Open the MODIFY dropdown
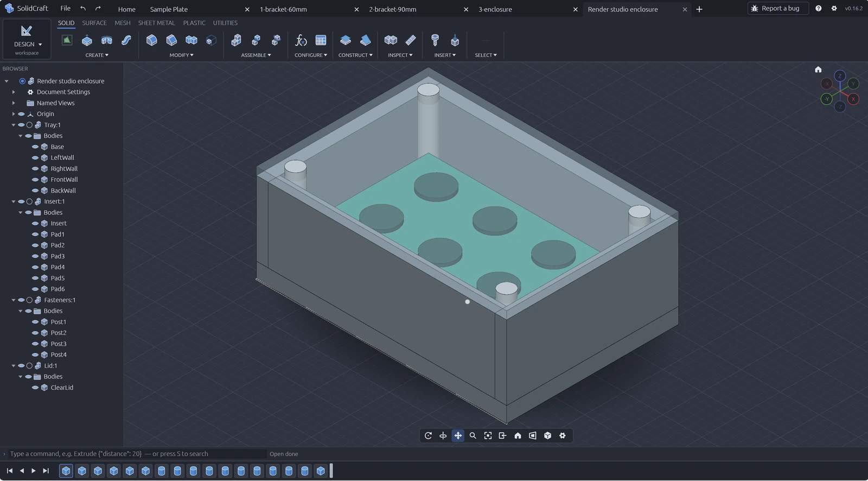The width and height of the screenshot is (868, 481). point(181,55)
